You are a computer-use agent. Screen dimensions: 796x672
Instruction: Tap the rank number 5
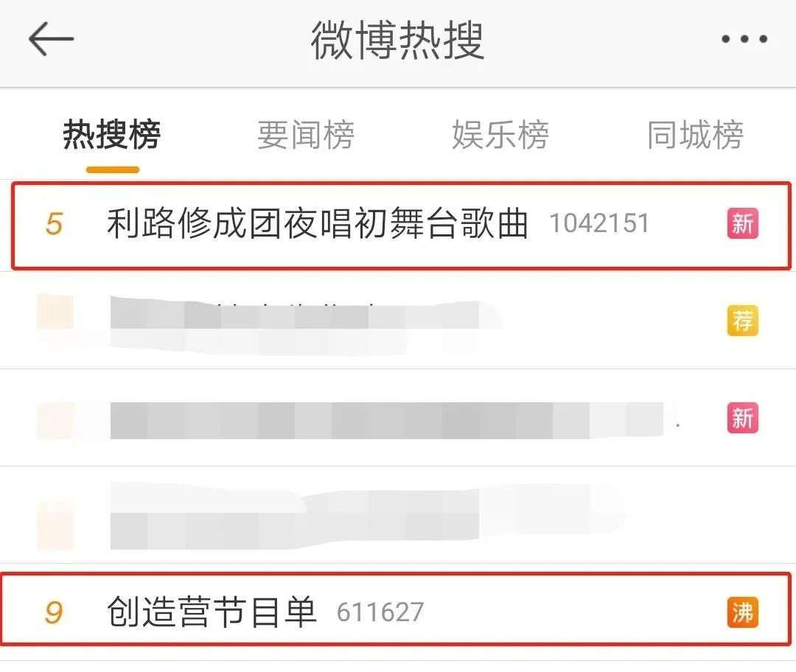tap(54, 224)
